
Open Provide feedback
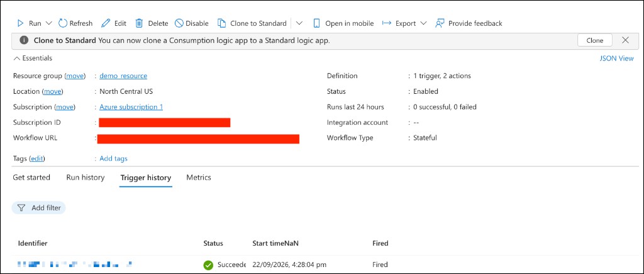pyautogui.click(x=469, y=23)
